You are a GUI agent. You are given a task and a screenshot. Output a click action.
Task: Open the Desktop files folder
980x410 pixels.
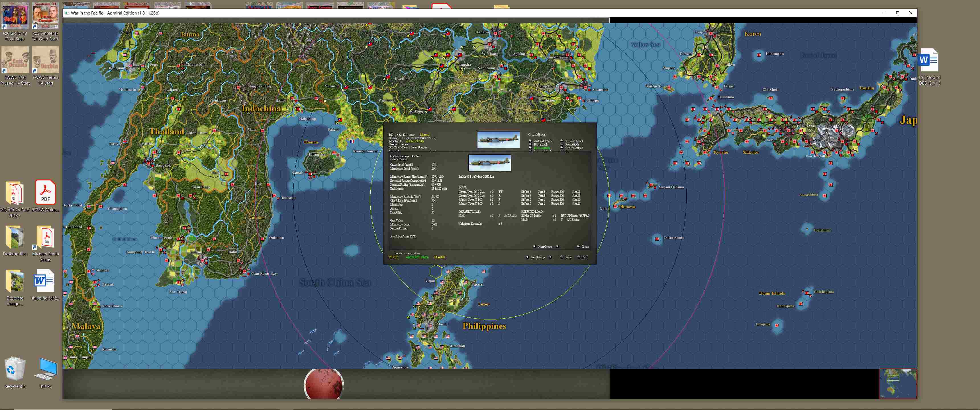pos(15,240)
